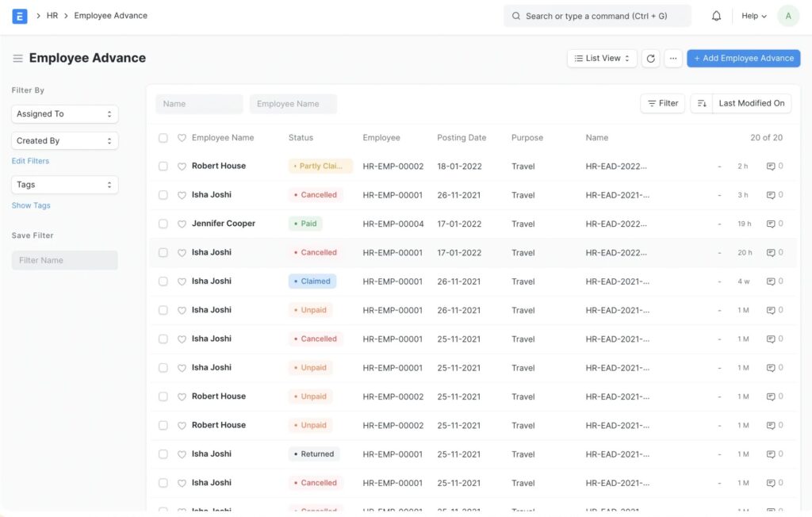Open the List View switcher dropdown

[x=602, y=59]
